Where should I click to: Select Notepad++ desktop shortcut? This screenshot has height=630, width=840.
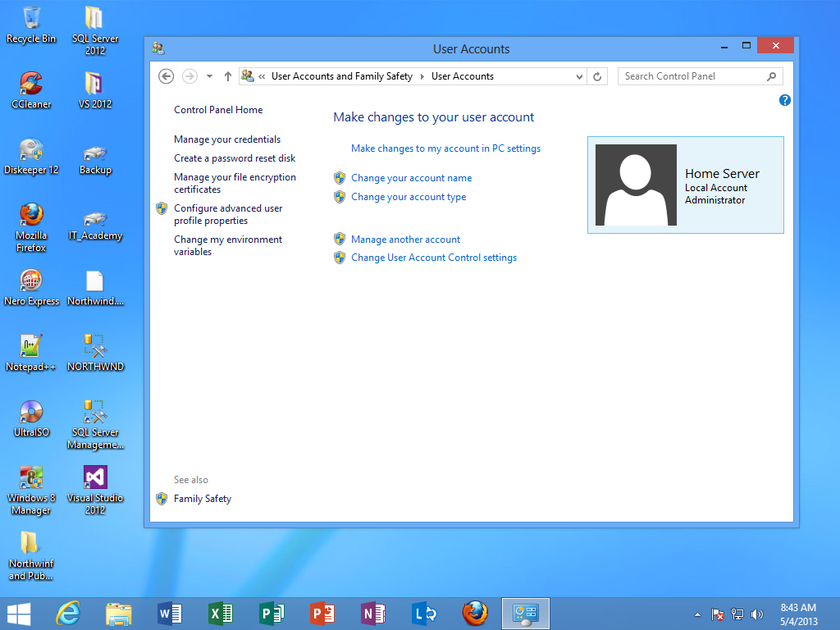pos(31,353)
